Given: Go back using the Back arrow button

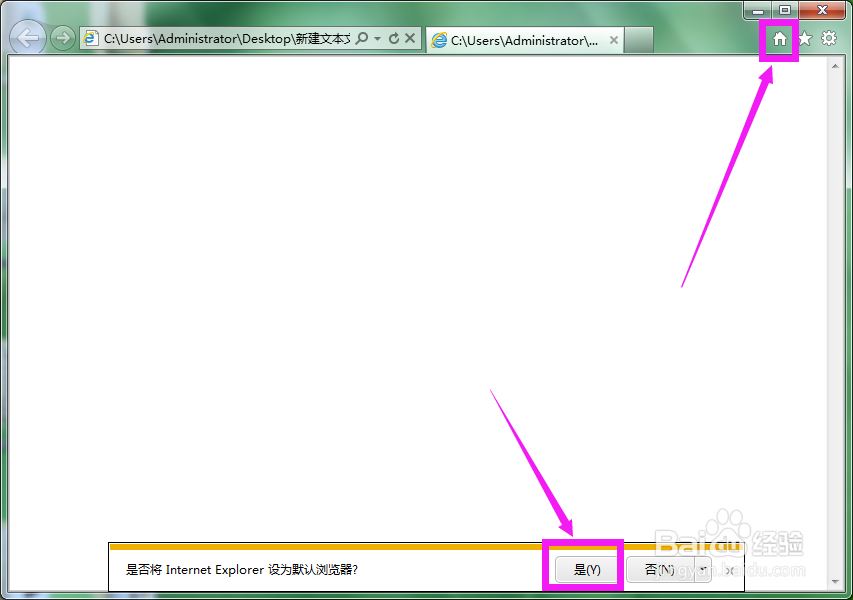Looking at the screenshot, I should coord(27,38).
